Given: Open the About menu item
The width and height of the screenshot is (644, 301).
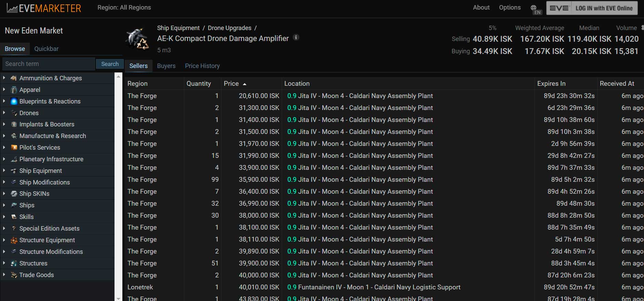Looking at the screenshot, I should pos(481,8).
